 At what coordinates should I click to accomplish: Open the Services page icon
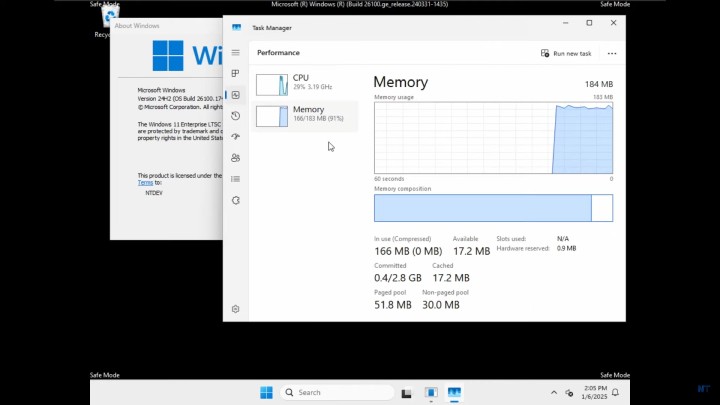coord(236,200)
